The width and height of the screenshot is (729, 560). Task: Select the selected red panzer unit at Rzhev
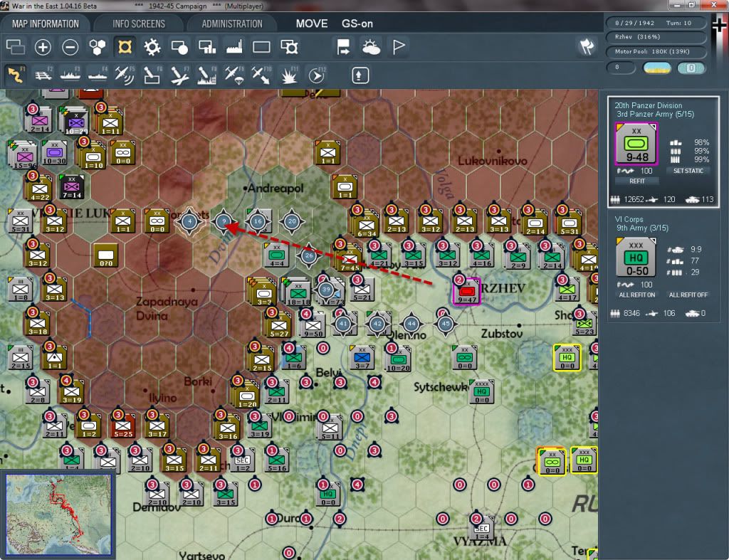coord(466,292)
